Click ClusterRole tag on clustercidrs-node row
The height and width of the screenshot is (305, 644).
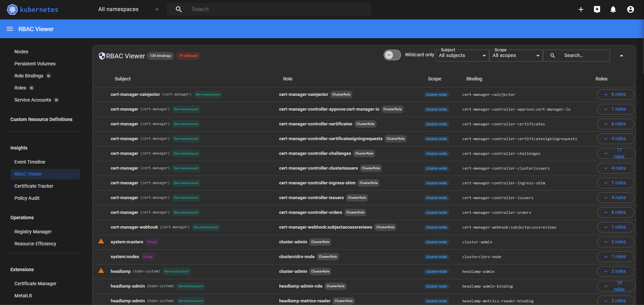pos(328,257)
